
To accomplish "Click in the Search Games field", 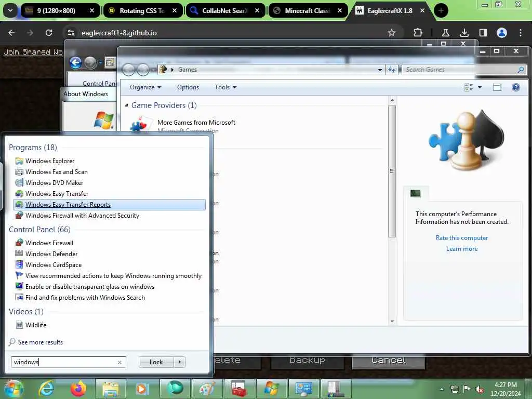I will tap(459, 70).
